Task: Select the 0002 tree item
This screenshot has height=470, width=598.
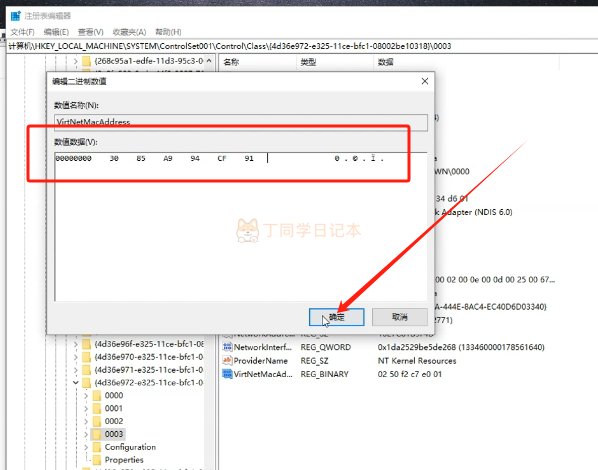Action: point(114,421)
